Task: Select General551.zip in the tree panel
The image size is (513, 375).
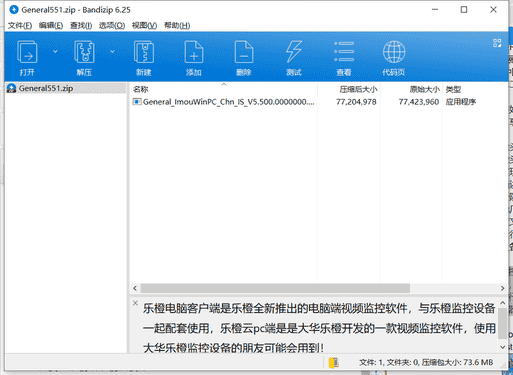Action: tap(46, 88)
